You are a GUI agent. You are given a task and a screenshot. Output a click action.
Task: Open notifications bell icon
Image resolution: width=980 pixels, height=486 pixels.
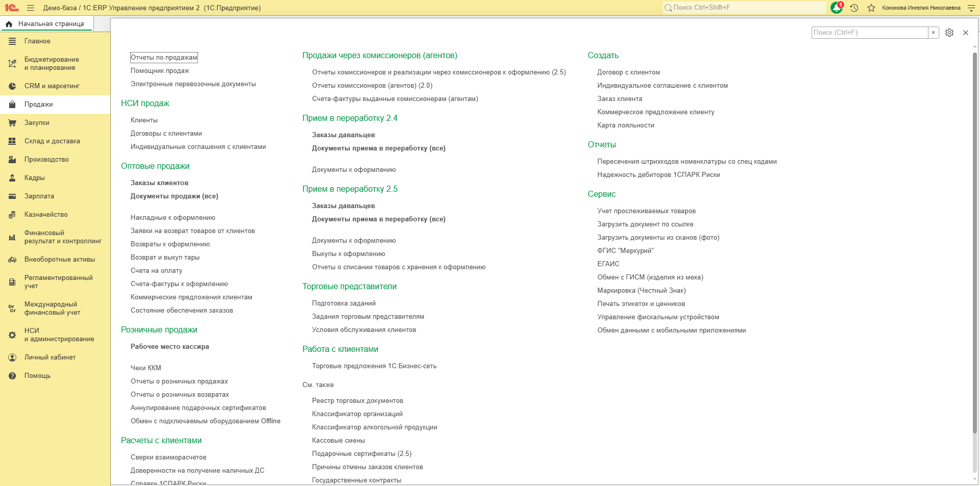coord(837,8)
